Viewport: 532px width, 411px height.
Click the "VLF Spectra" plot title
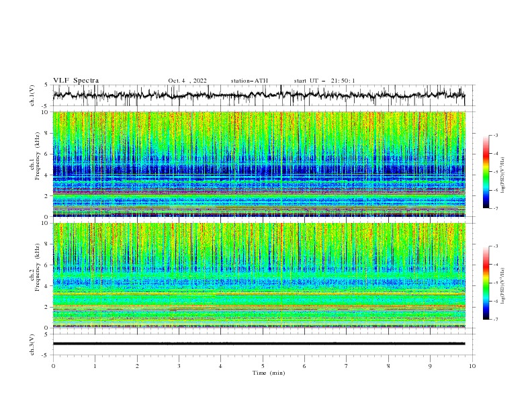coord(76,81)
